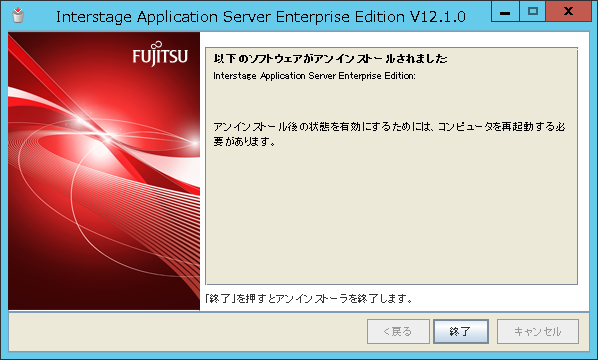
Task: Click the infinity mark above the FUJITSU lettering
Action: [157, 45]
